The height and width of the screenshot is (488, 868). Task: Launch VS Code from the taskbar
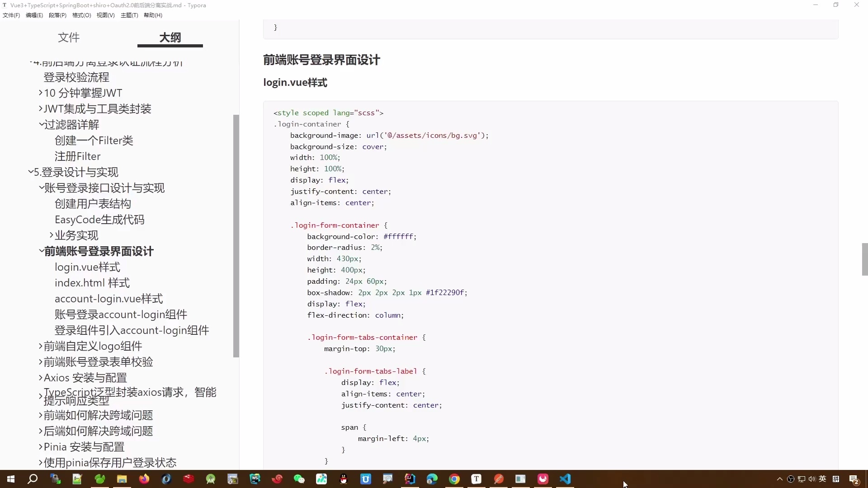coord(565,479)
